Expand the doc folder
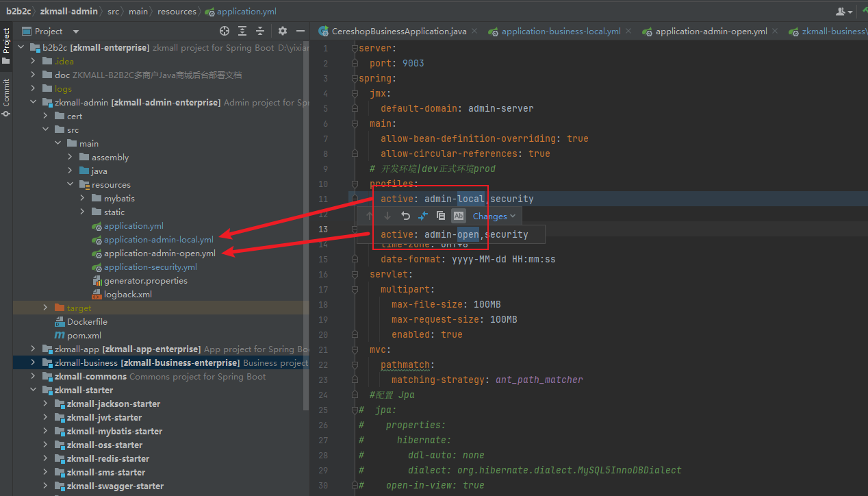 click(x=34, y=75)
